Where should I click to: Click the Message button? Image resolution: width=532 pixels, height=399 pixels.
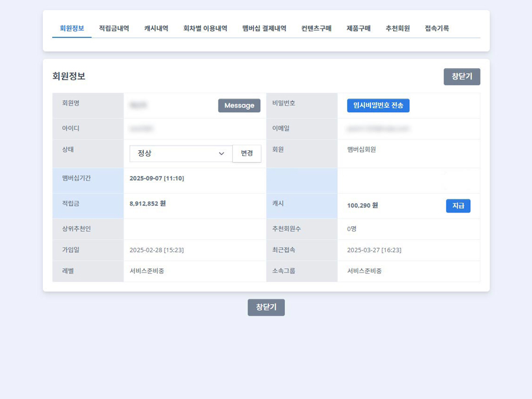[239, 106]
